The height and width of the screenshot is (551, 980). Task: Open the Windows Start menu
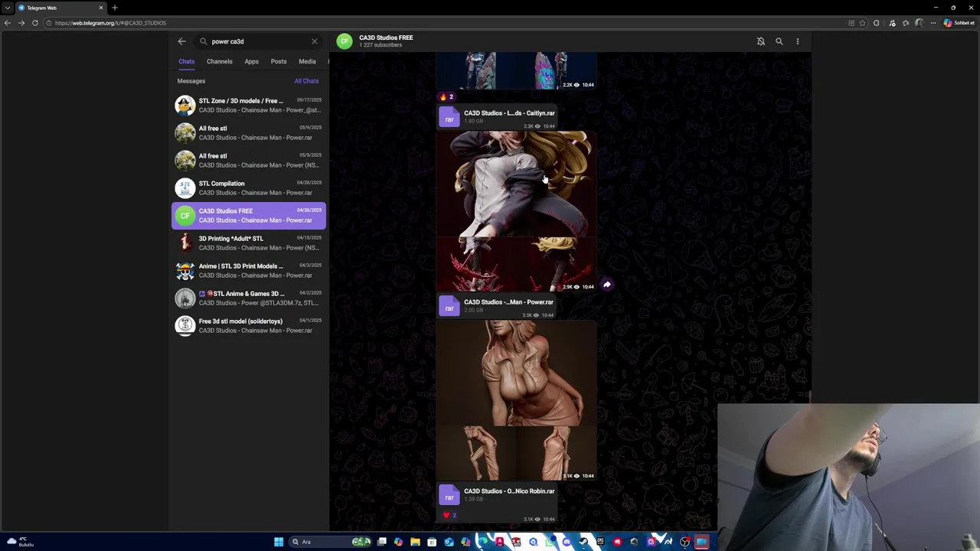click(279, 542)
